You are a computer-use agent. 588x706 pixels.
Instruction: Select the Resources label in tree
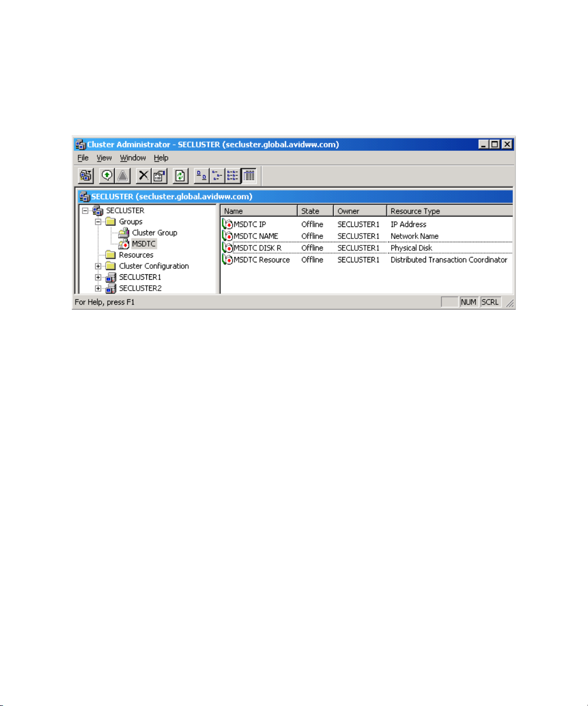(x=136, y=255)
